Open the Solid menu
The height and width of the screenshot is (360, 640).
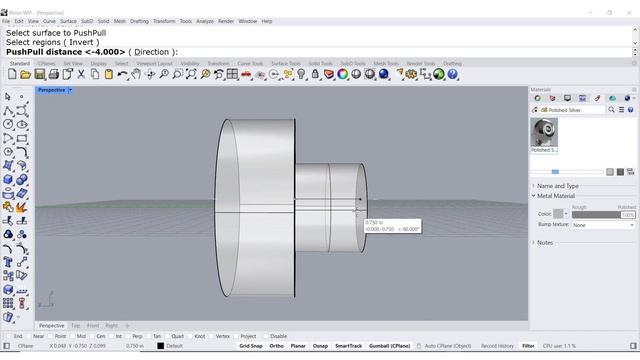tap(103, 21)
